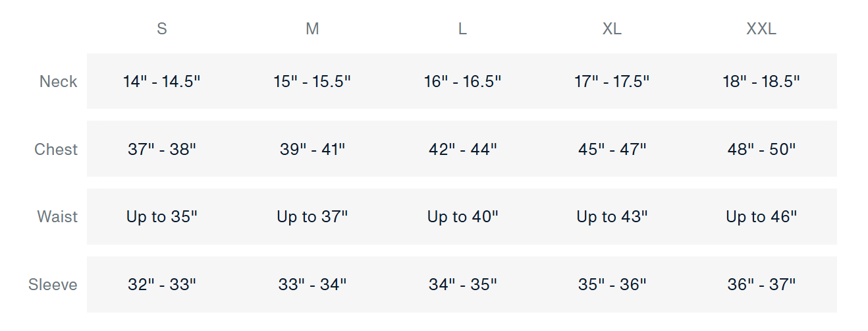The image size is (868, 331).
Task: Select the 14" - 14.5" neck cell
Action: tap(161, 82)
